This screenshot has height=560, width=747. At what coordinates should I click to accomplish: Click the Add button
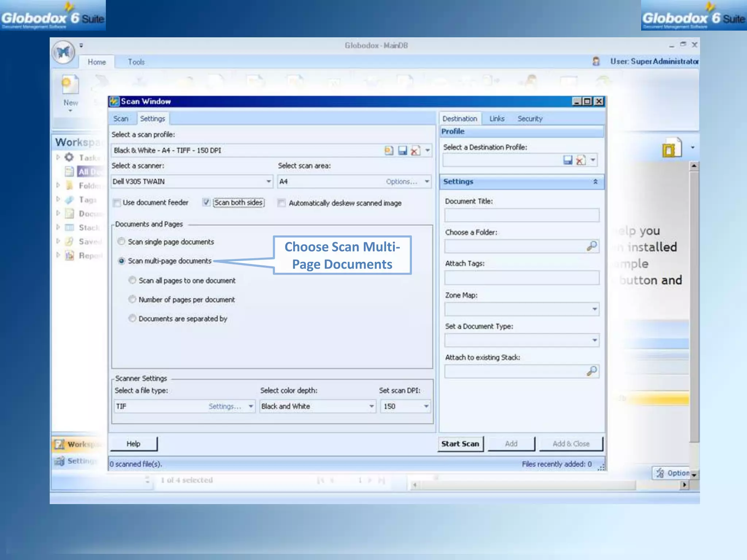(x=511, y=444)
